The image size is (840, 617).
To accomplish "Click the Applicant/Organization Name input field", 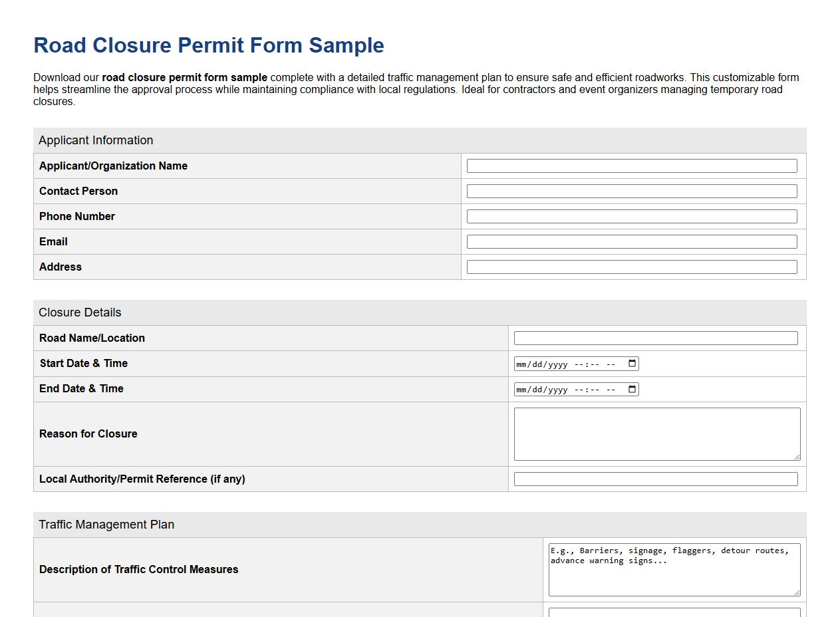I will point(630,166).
